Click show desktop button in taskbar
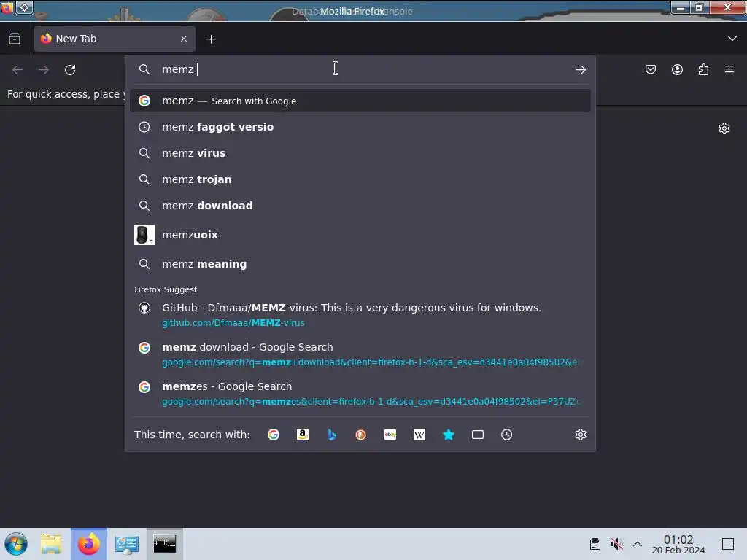The height and width of the screenshot is (560, 747). click(x=728, y=544)
